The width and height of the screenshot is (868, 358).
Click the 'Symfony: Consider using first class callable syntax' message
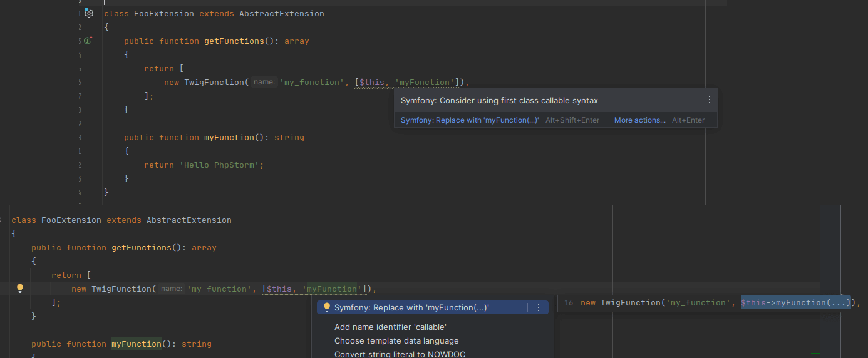click(x=499, y=100)
